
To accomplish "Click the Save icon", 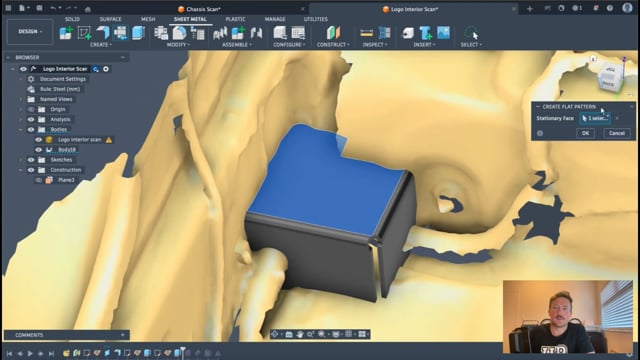I will tap(39, 8).
